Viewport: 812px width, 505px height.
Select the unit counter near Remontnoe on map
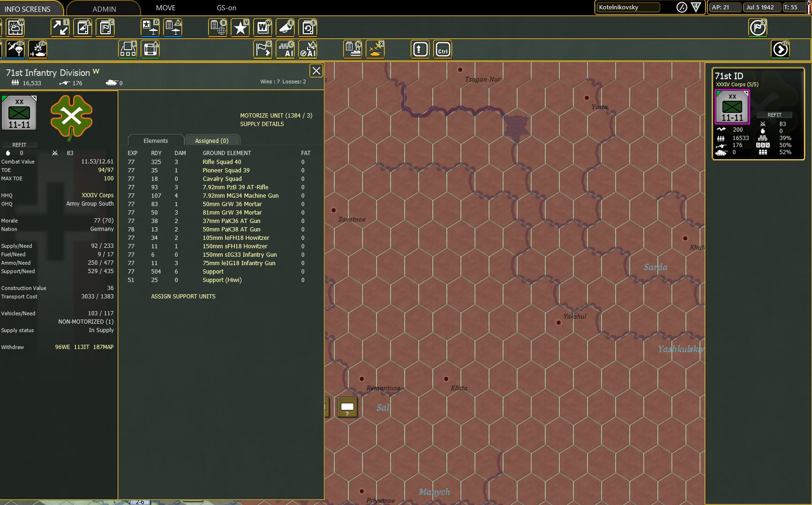pos(347,407)
